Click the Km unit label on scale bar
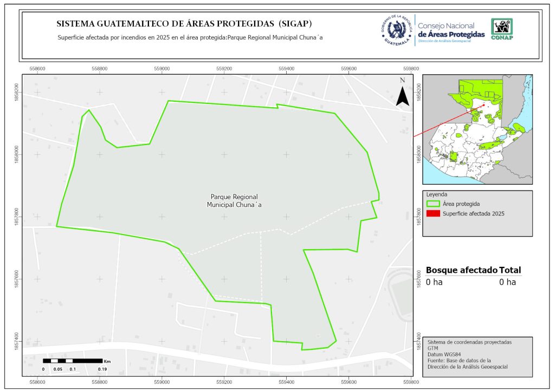The width and height of the screenshot is (555, 392). pos(107,361)
